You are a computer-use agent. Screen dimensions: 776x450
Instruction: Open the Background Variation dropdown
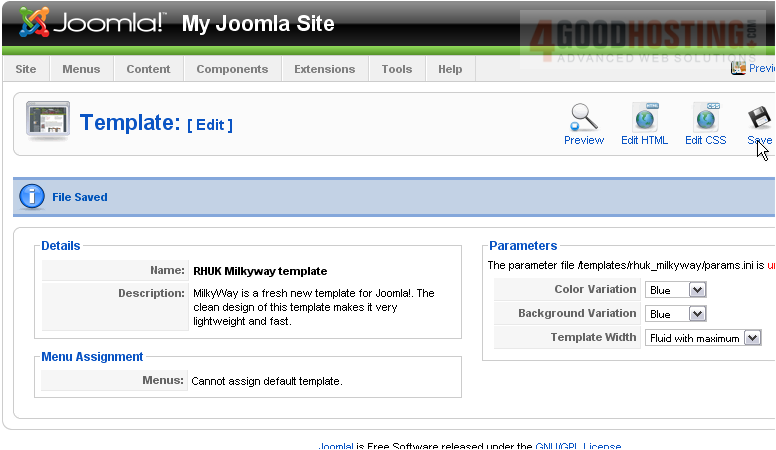[x=697, y=313]
